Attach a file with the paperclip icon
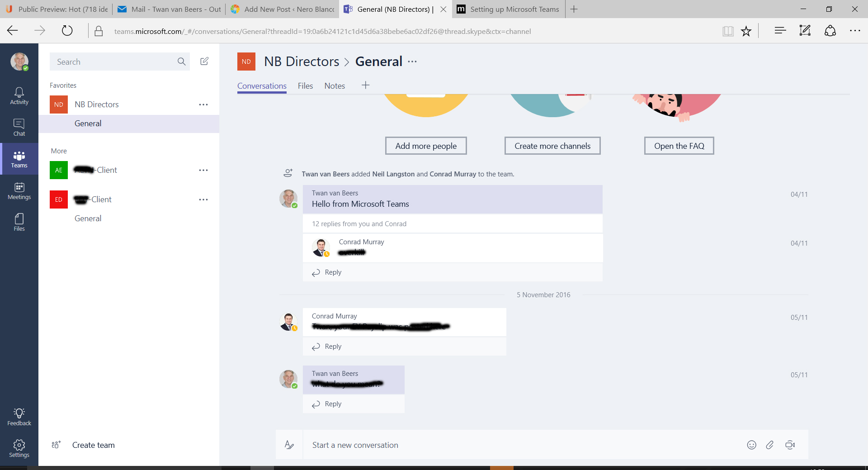The image size is (868, 470). (x=770, y=445)
